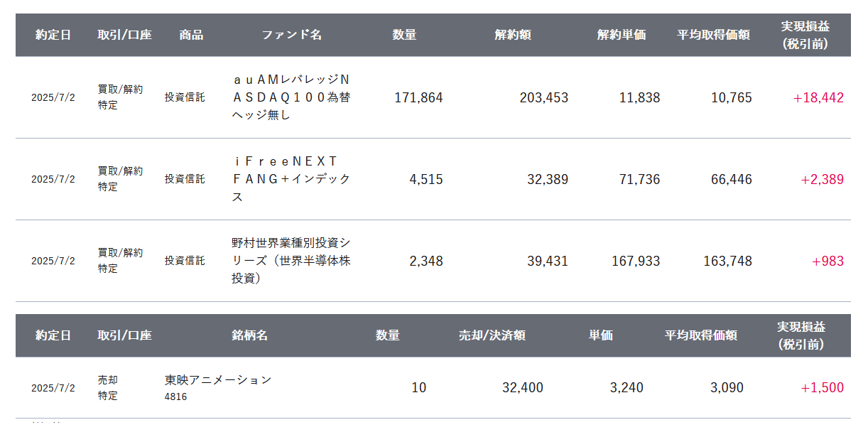This screenshot has width=868, height=437.
Task: Click the realized profit value +983
Action: (828, 261)
